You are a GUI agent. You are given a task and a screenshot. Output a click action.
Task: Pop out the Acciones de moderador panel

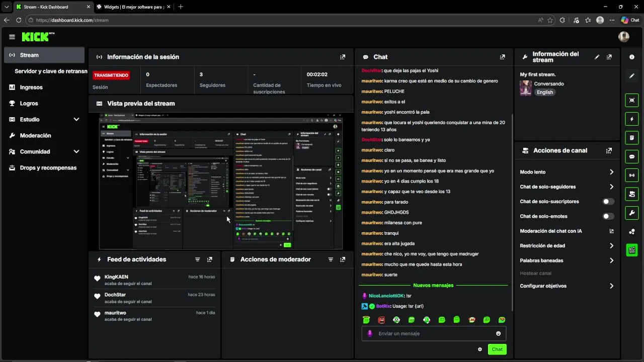click(x=343, y=259)
